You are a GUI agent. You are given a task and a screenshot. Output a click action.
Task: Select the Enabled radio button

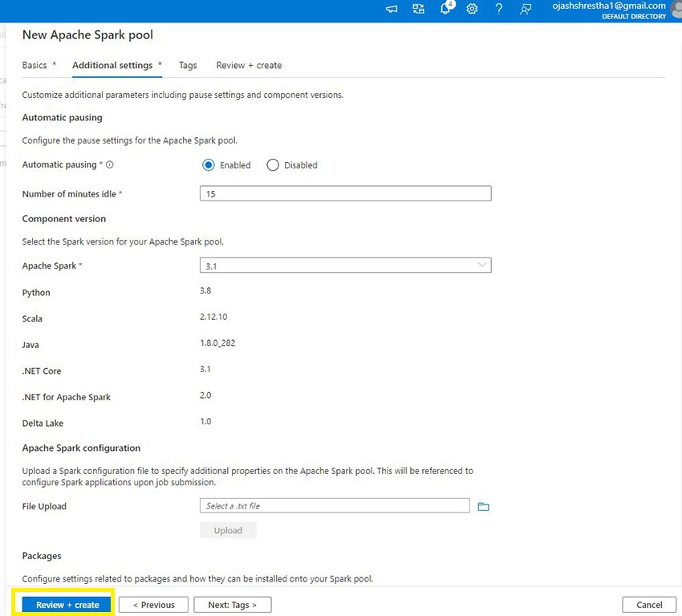(x=209, y=164)
